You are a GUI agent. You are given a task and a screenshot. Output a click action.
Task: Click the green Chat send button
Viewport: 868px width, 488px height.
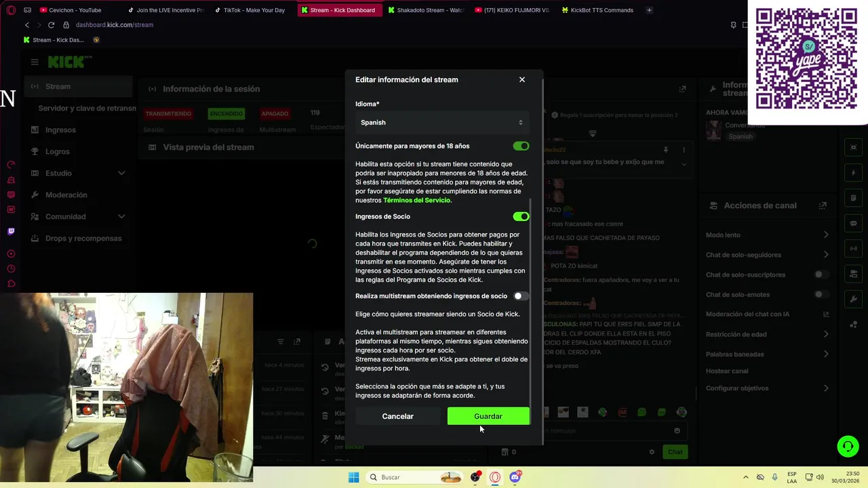tap(675, 452)
